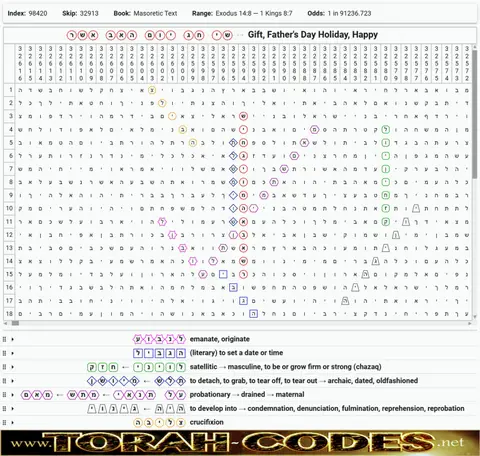The image size is (480, 456).
Task: Click the scroll-left arrow under the matrix
Action: point(6,323)
